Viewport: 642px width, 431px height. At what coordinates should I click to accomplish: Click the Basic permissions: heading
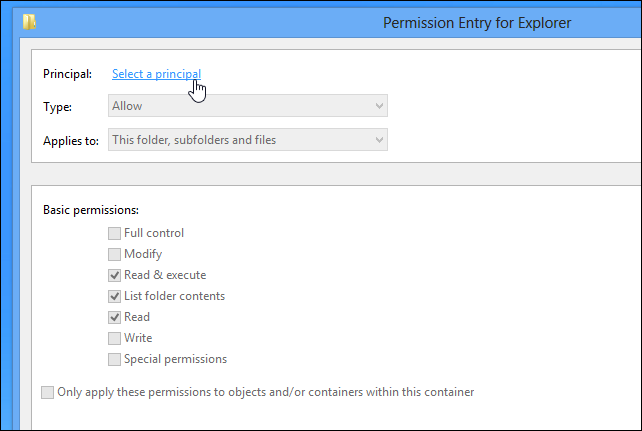click(91, 210)
